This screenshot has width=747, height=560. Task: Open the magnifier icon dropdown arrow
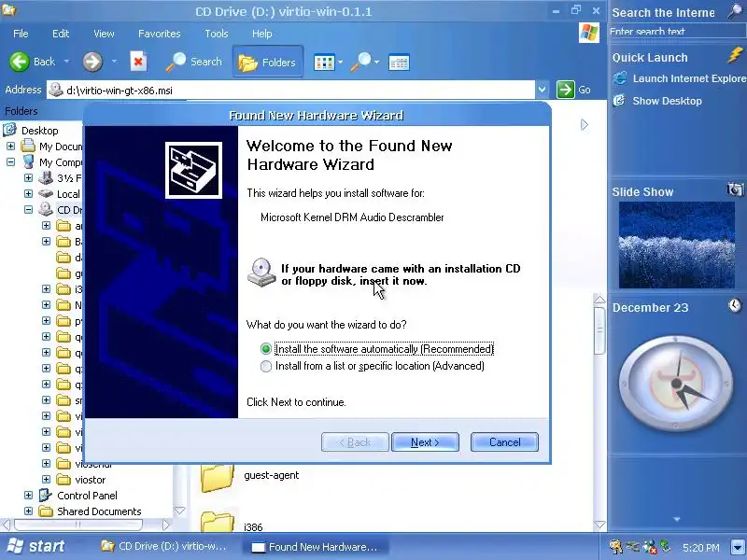coord(377,62)
